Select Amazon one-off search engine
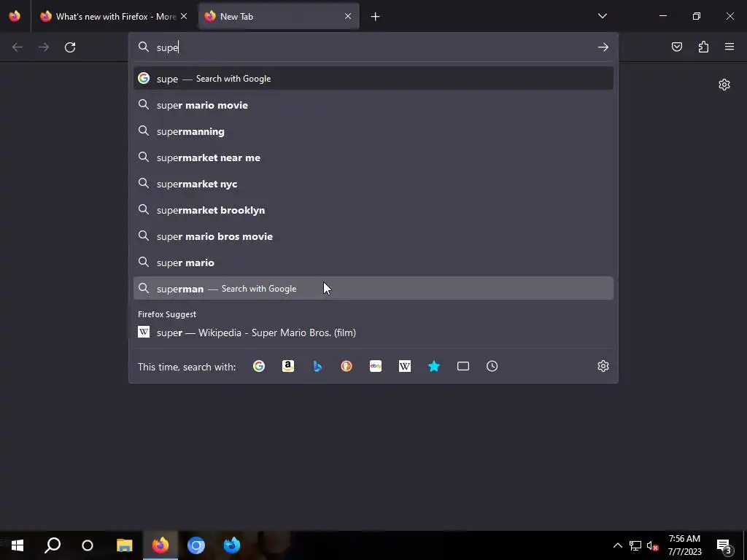The width and height of the screenshot is (747, 560). click(x=287, y=366)
